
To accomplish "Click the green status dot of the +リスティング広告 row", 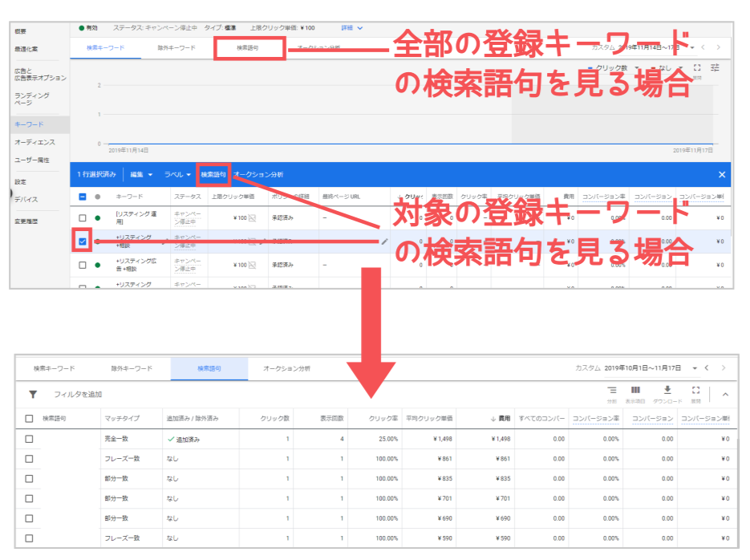I will [98, 265].
